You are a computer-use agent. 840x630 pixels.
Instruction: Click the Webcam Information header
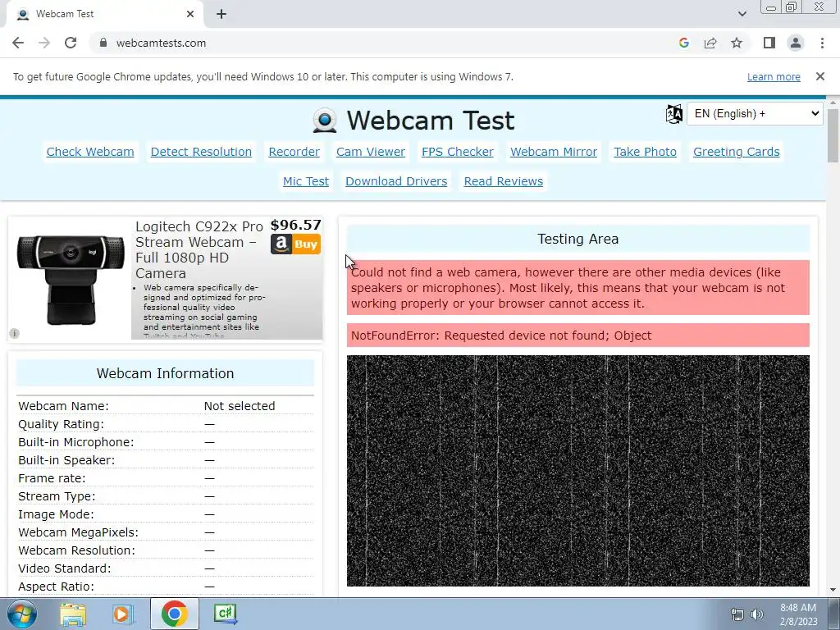click(165, 373)
